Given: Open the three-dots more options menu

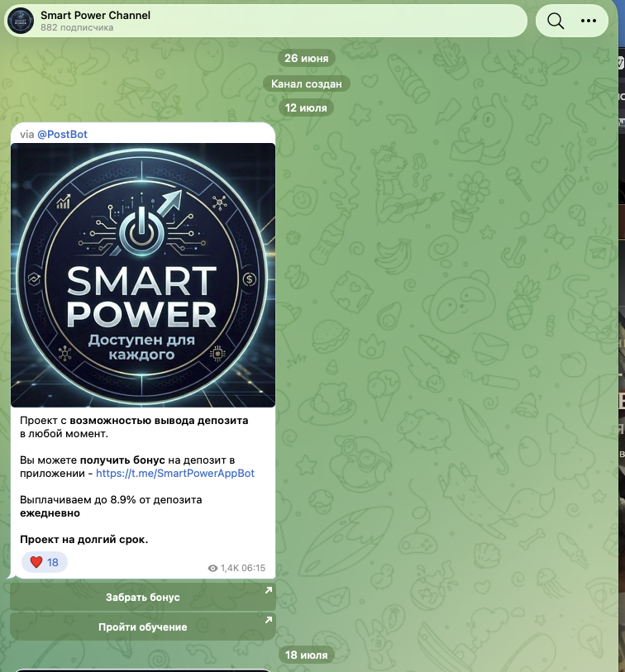Looking at the screenshot, I should (x=588, y=21).
